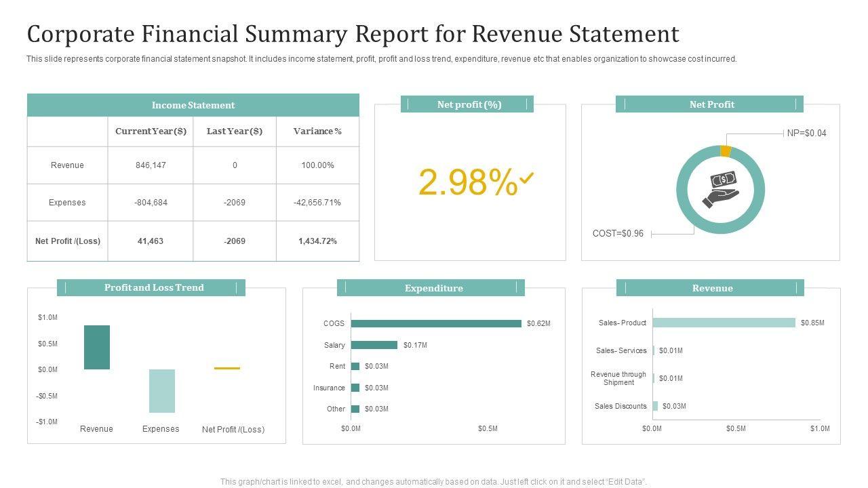Screen dimensions: 868x488
Task: Click the '1,434.72%' variance cell
Action: (x=317, y=241)
